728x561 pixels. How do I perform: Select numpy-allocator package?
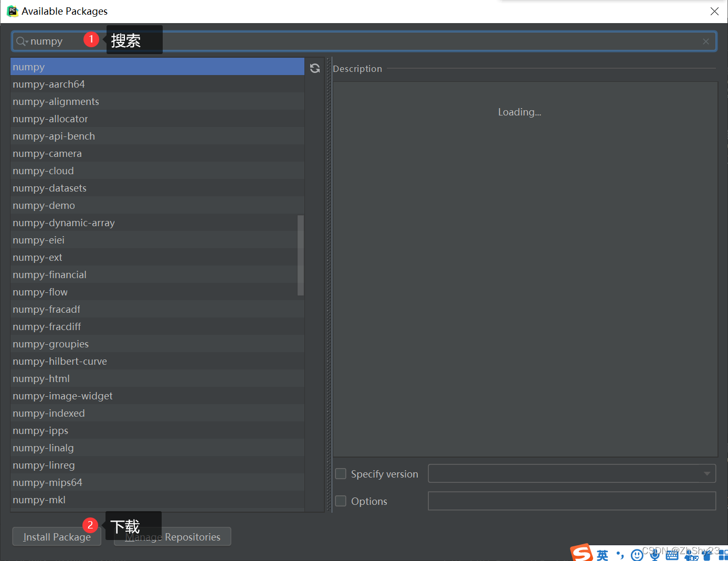tap(157, 119)
